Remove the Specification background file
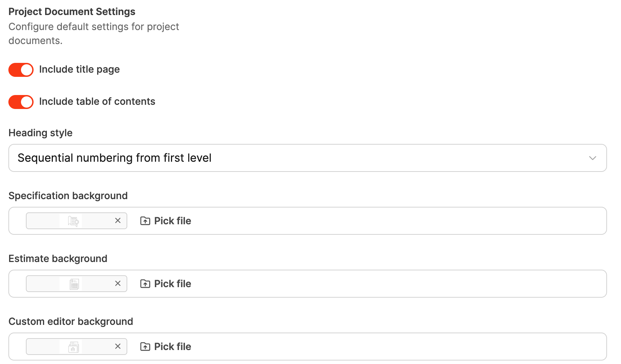The height and width of the screenshot is (364, 621). [118, 221]
